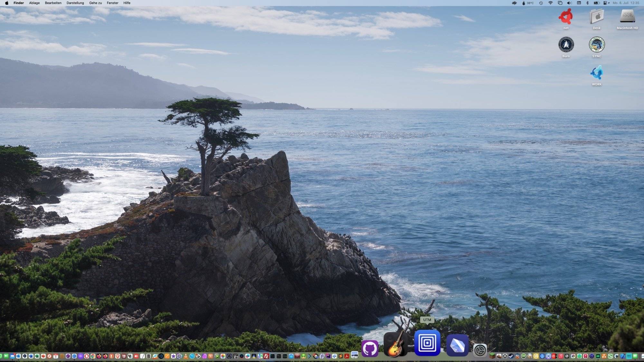This screenshot has width=644, height=362.
Task: Open the SYNC desktop icon
Action: [596, 45]
